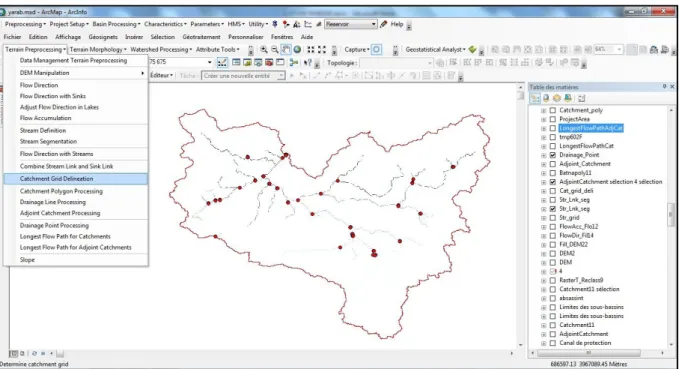Select Drainage Line Processing entry
The height and width of the screenshot is (369, 679).
(x=53, y=202)
